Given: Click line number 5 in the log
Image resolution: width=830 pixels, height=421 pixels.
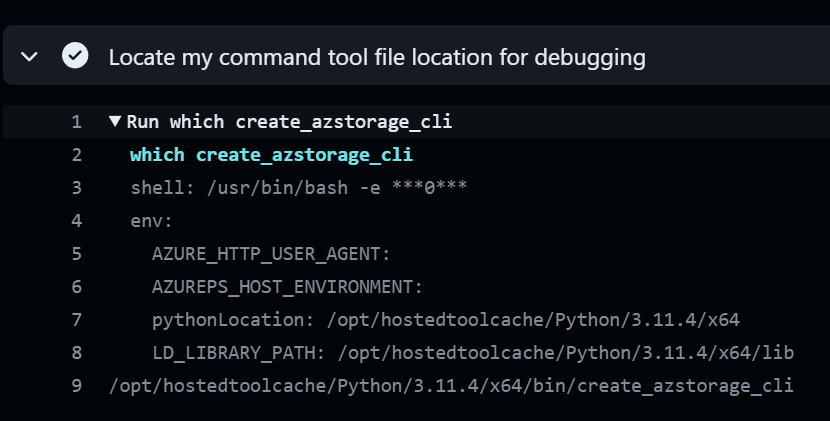Looking at the screenshot, I should [76, 254].
